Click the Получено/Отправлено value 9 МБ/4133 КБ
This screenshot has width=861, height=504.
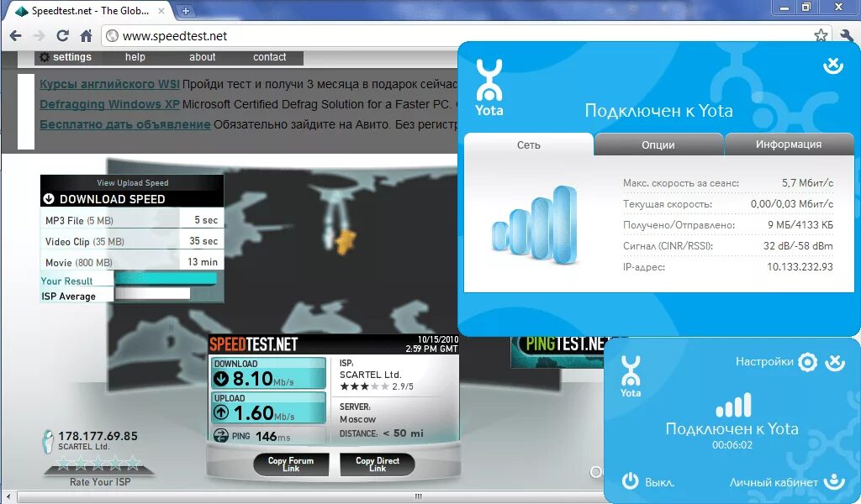click(x=800, y=224)
